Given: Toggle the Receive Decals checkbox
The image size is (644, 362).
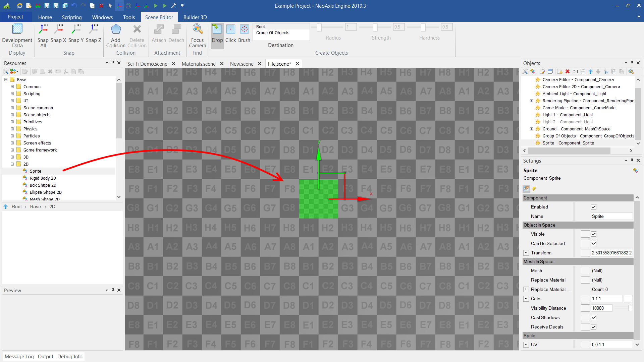Looking at the screenshot, I should coord(594,327).
